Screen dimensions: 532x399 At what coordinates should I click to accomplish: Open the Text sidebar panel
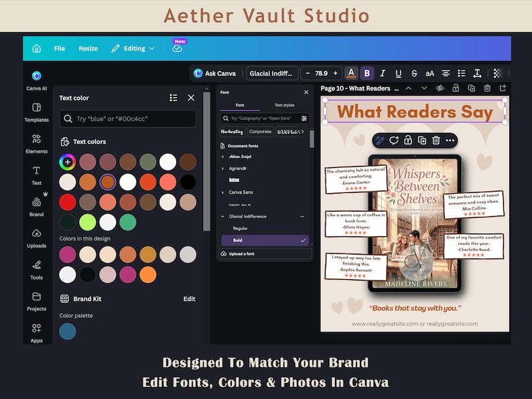click(37, 175)
